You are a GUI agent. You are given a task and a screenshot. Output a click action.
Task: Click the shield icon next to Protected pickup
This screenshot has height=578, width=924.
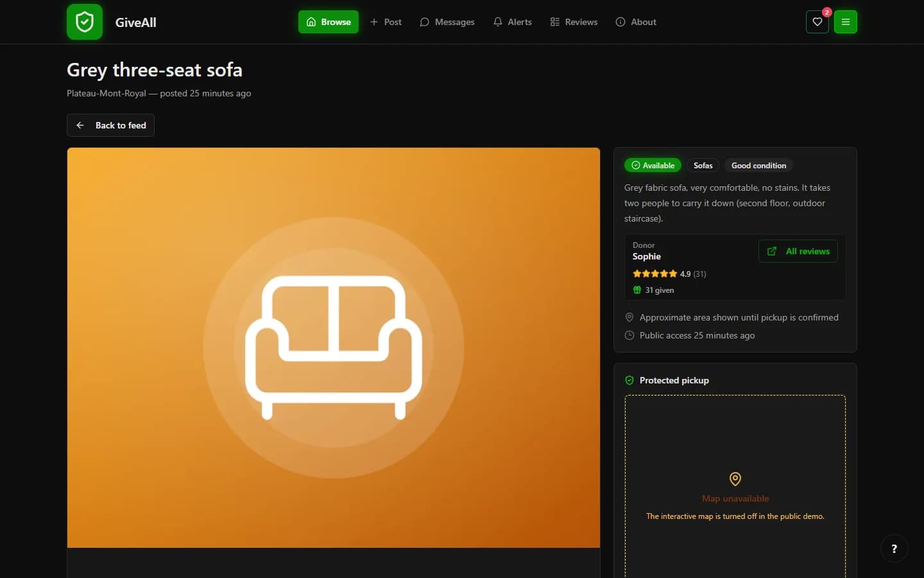click(629, 380)
